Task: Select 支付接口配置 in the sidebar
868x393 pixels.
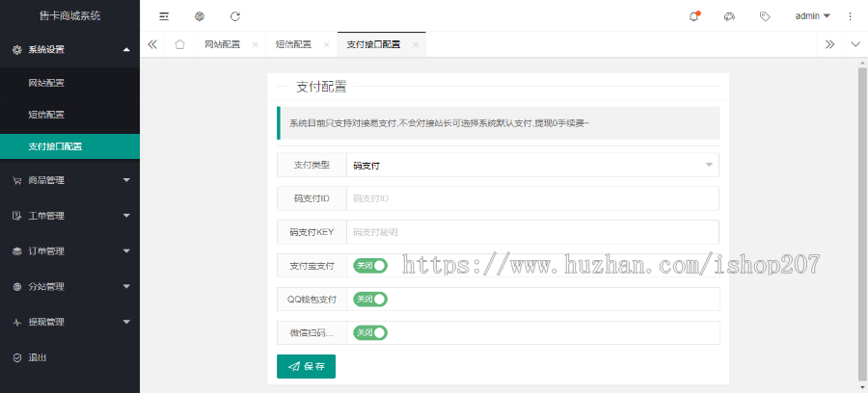Action: [x=69, y=146]
